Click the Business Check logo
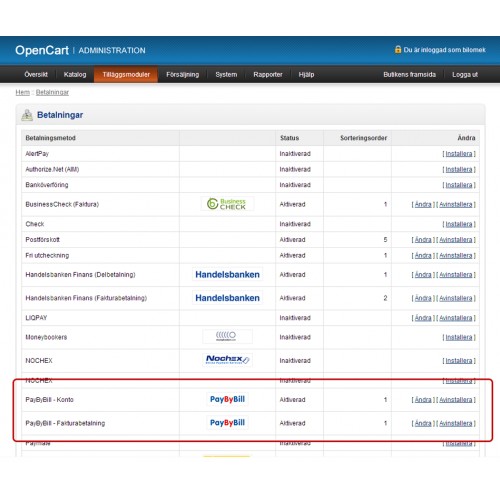 (227, 204)
